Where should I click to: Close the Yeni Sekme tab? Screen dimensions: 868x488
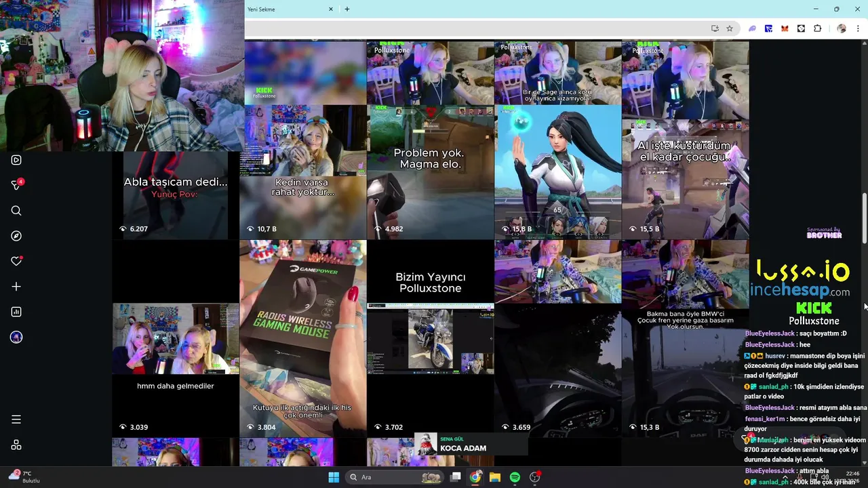click(331, 9)
